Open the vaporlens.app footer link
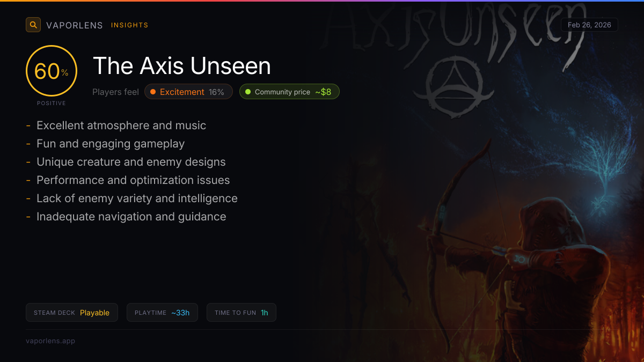Screen dimensions: 644x362 pyautogui.click(x=50, y=341)
